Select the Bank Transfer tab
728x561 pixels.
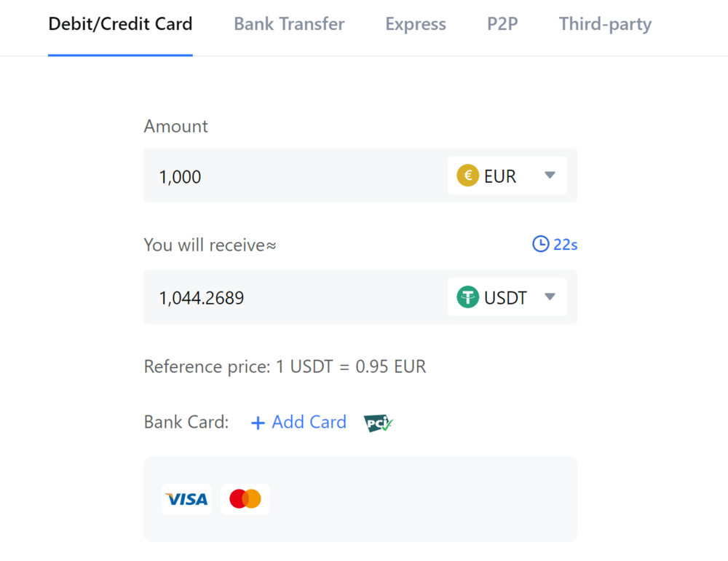288,23
